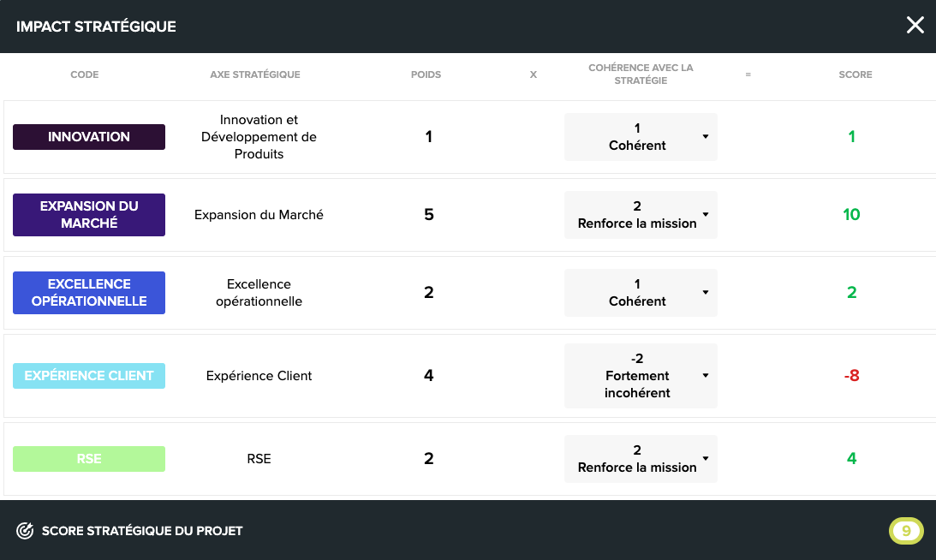
Task: Select the EXPANSION DU MARCHÉ code badge
Action: pos(89,215)
